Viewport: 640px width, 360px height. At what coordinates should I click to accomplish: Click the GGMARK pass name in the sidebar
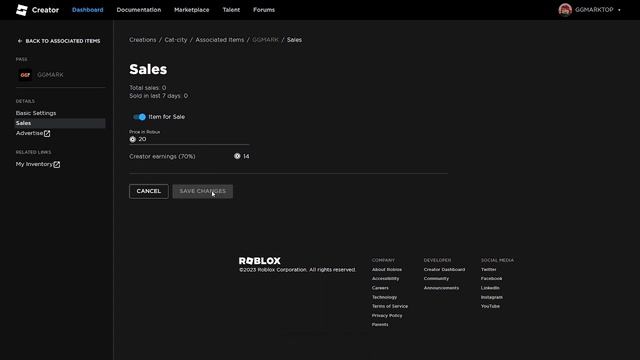pyautogui.click(x=50, y=75)
